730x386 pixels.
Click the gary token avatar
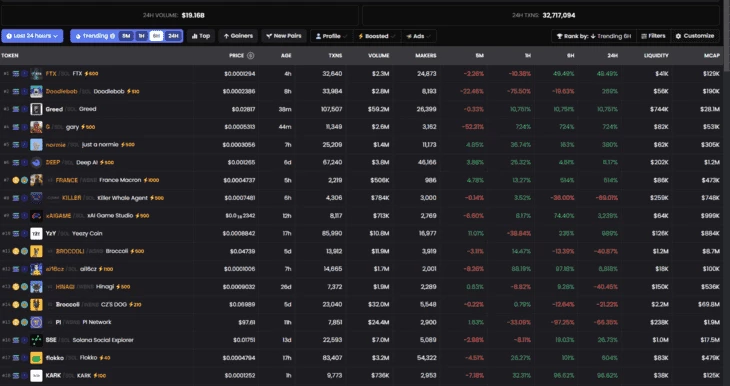(x=36, y=127)
